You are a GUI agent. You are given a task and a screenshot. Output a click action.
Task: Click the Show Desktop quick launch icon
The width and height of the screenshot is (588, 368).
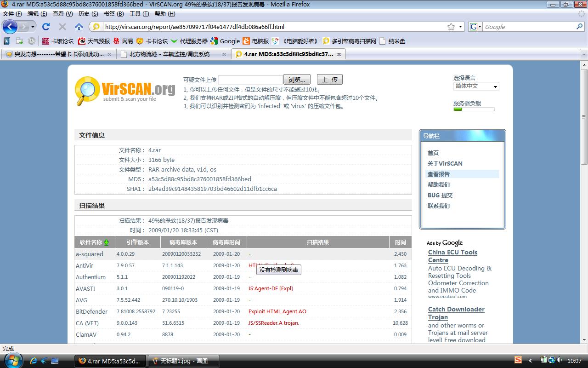[x=55, y=361]
